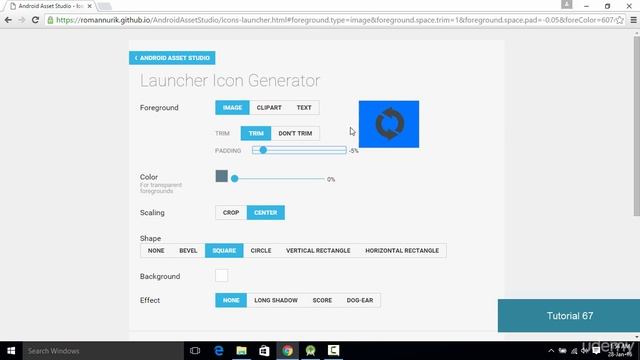Click the browser address bar URL

(334, 20)
